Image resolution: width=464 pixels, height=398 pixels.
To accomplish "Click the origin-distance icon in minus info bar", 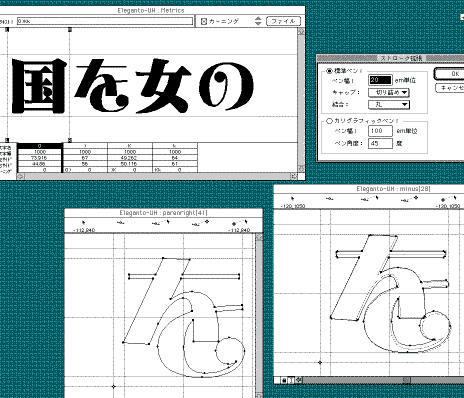I will [409, 199].
